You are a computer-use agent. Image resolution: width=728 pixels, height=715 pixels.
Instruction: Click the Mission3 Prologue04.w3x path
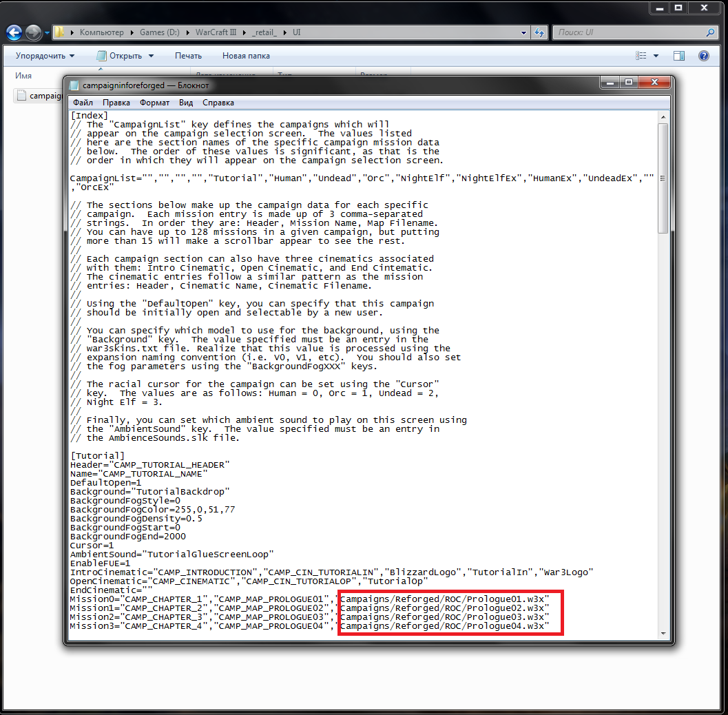[x=442, y=626]
